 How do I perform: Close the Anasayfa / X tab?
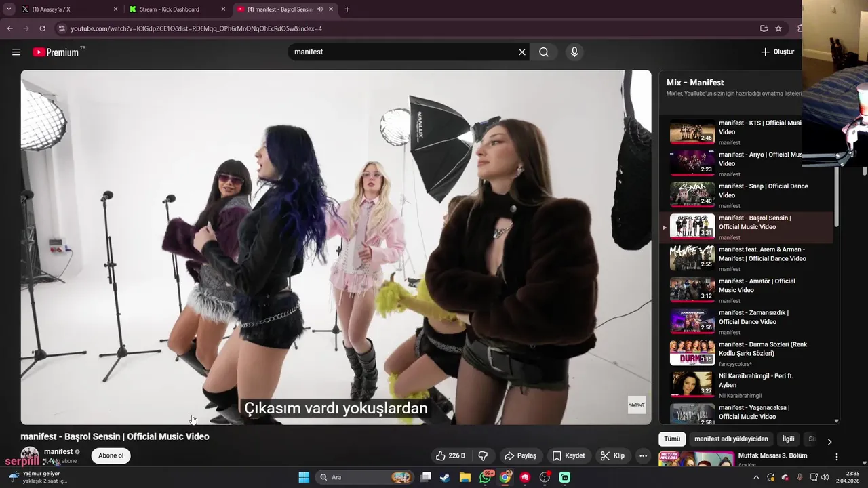[115, 9]
